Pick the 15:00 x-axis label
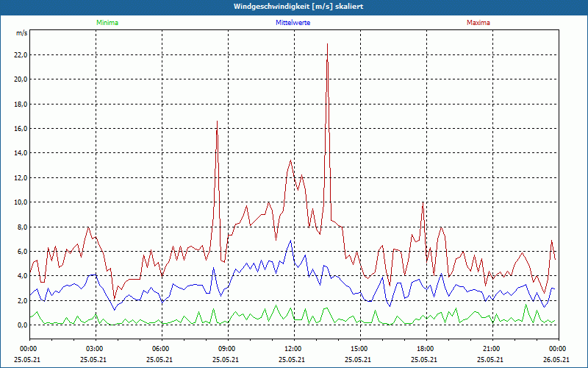The height and width of the screenshot is (368, 588). (359, 349)
